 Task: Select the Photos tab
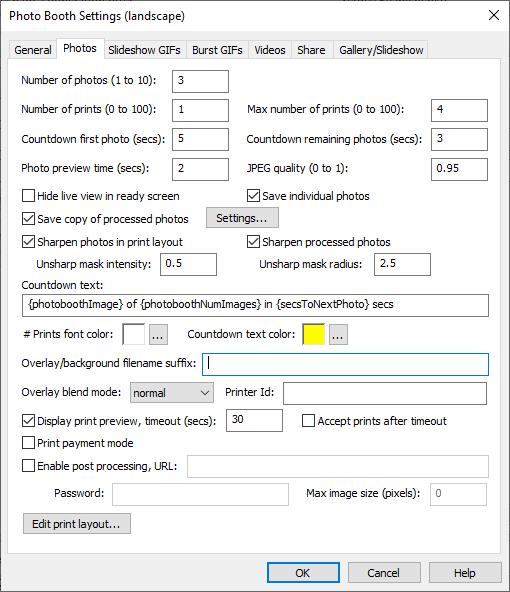(80, 48)
